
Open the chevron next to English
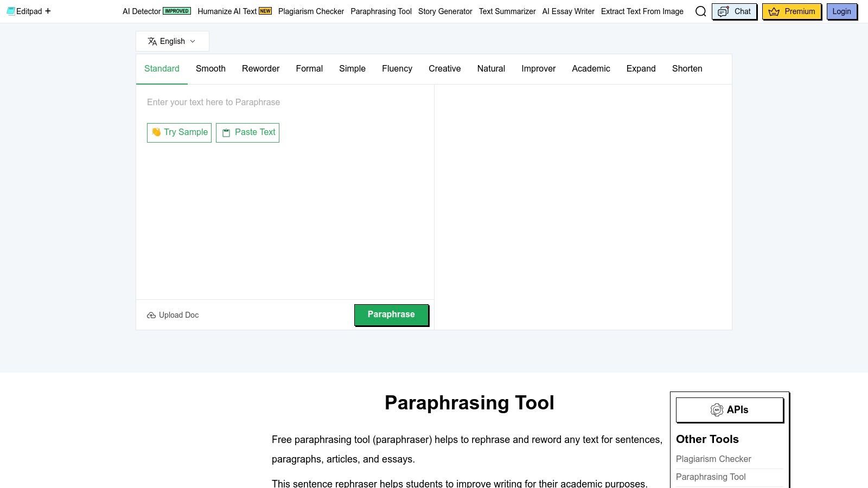pyautogui.click(x=193, y=41)
